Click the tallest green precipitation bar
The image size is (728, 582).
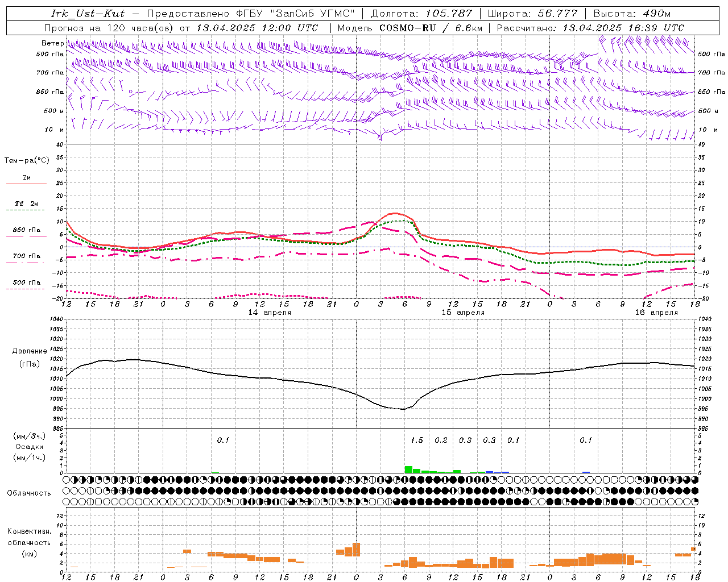click(408, 469)
